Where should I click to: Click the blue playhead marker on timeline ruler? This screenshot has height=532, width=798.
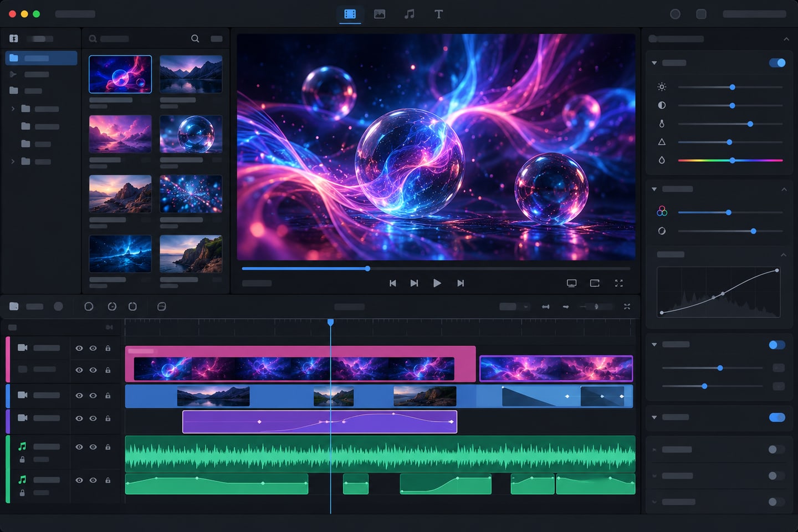pos(330,322)
